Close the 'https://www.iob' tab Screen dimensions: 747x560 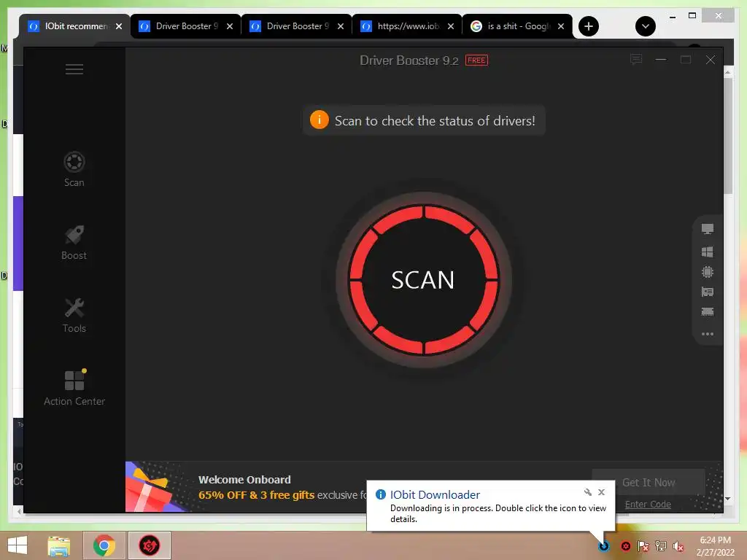point(451,26)
